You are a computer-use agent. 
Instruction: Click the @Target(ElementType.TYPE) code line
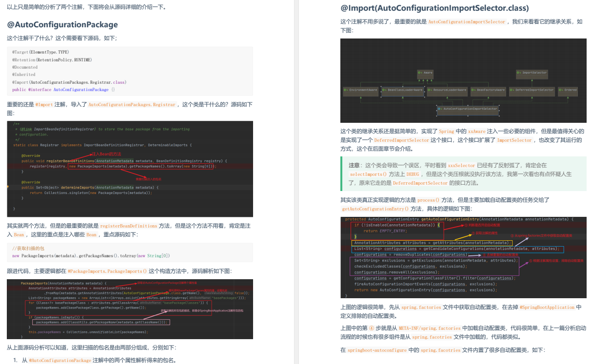[x=41, y=52]
